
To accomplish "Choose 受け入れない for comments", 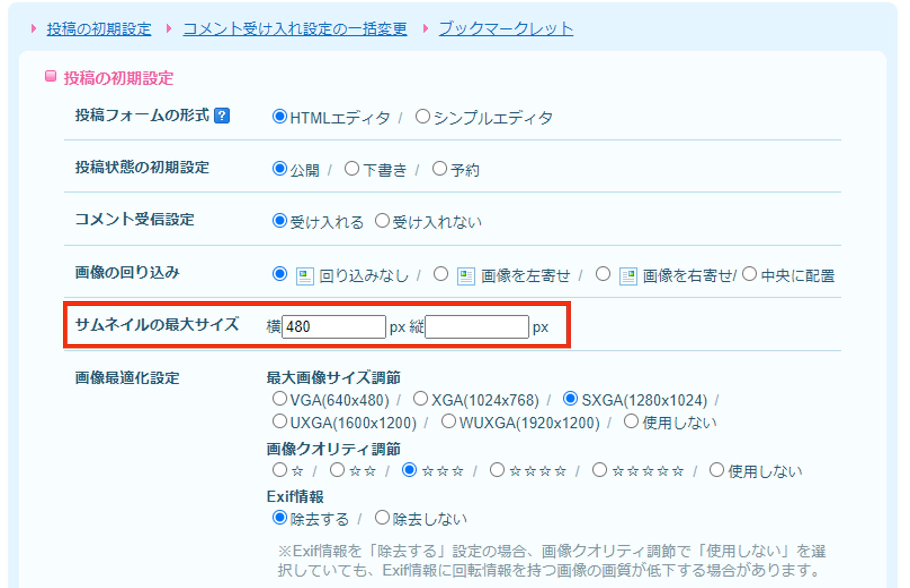I will coord(382,221).
